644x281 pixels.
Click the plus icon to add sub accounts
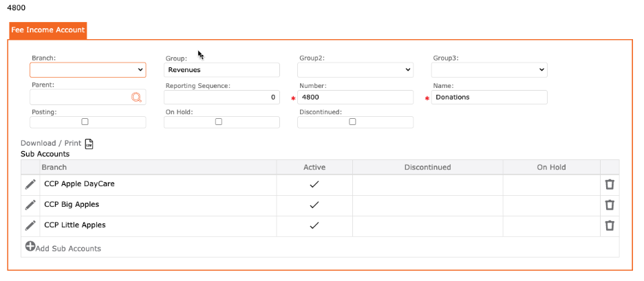pyautogui.click(x=30, y=247)
